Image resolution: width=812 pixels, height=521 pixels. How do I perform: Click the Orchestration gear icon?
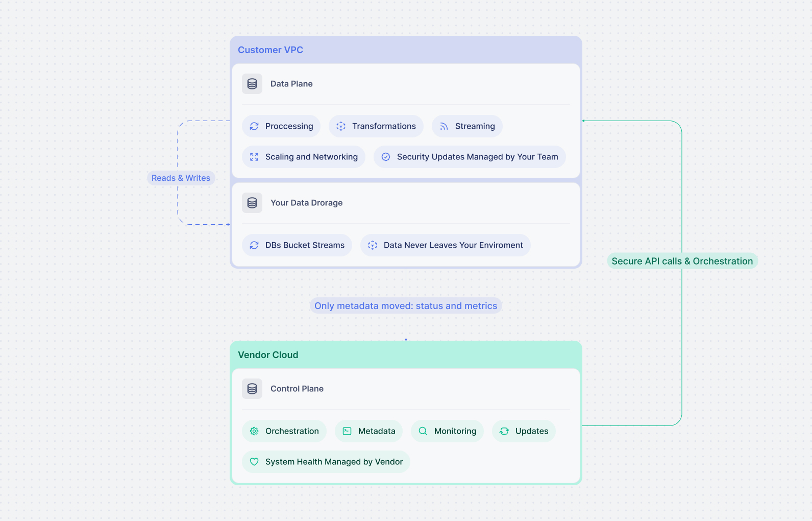[254, 431]
